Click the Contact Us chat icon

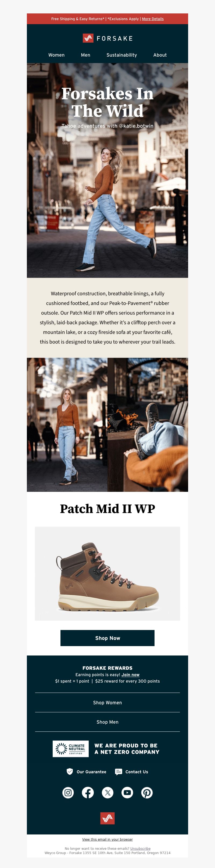click(x=119, y=772)
